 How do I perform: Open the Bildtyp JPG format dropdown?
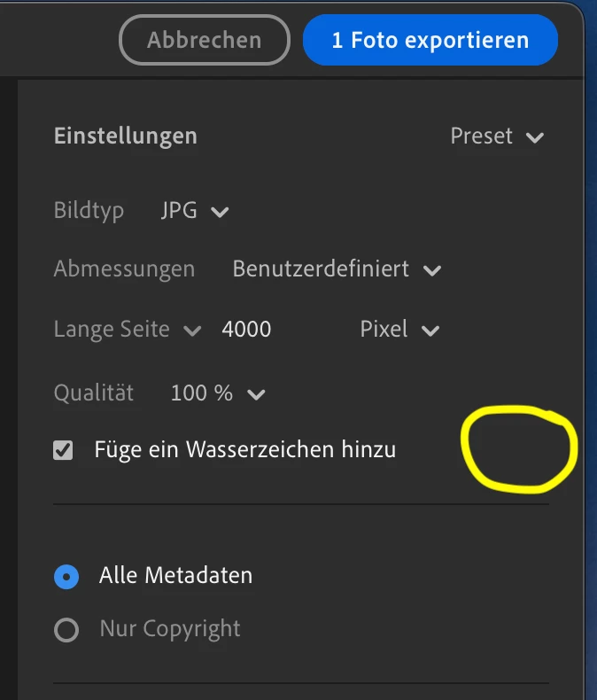click(195, 210)
